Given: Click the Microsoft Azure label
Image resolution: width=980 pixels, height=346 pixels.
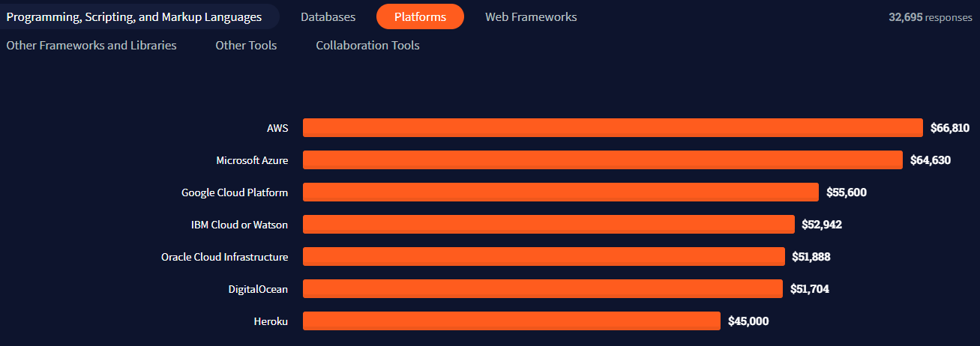Looking at the screenshot, I should (x=252, y=160).
